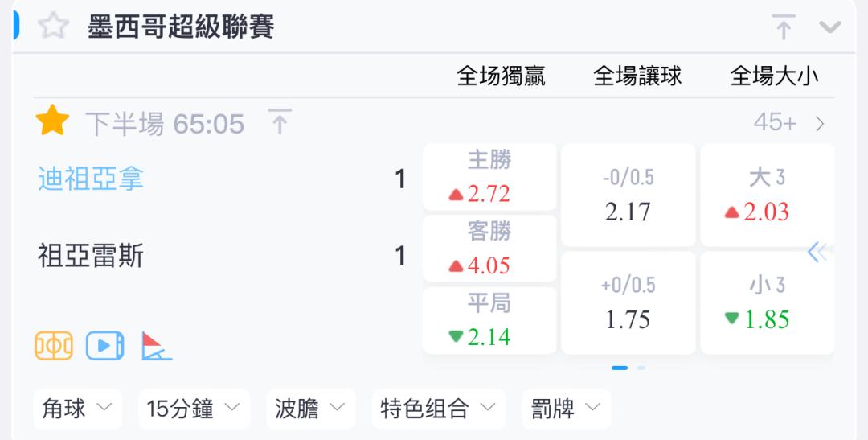
Task: Expand the 角球 dropdown
Action: [x=77, y=409]
